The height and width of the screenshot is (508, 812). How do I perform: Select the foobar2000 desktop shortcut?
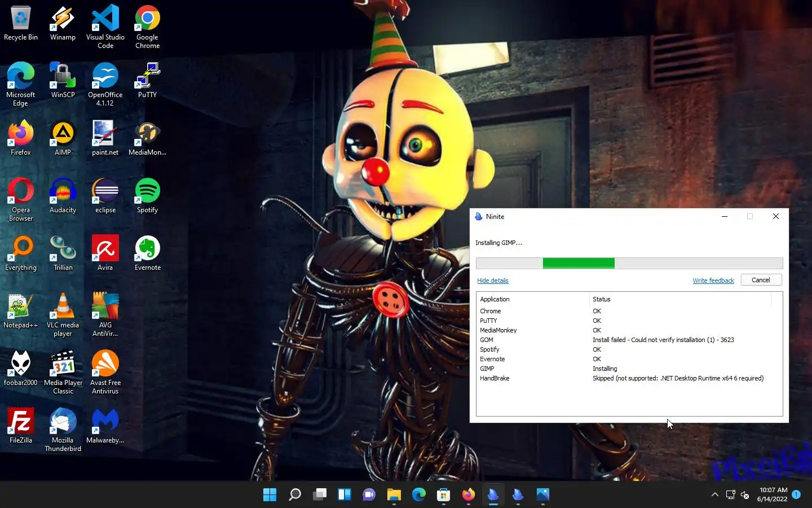tap(21, 369)
